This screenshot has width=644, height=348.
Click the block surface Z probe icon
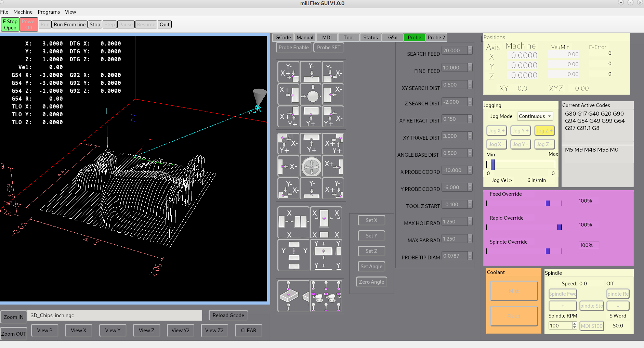click(x=293, y=296)
